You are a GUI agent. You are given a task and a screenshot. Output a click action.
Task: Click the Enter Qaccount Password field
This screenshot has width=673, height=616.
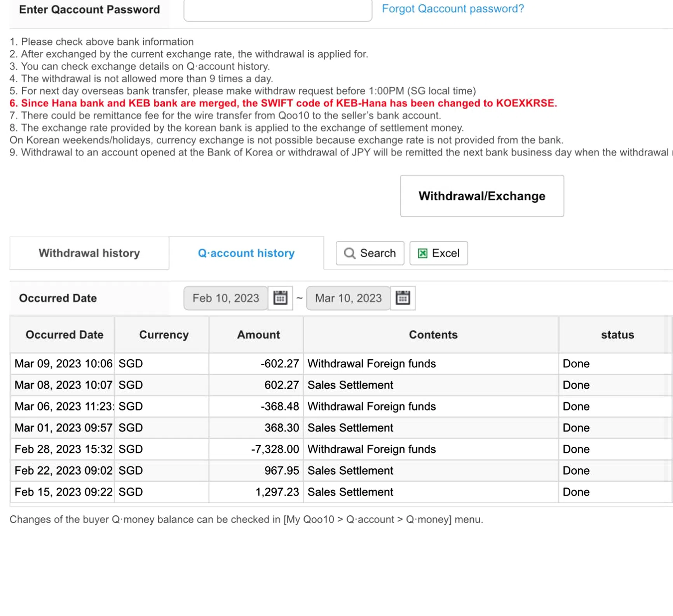click(277, 10)
